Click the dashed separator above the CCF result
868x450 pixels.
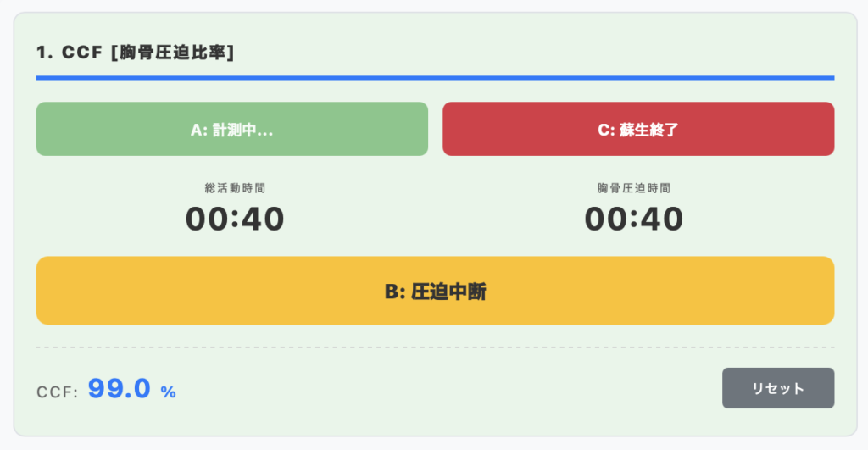pyautogui.click(x=435, y=347)
